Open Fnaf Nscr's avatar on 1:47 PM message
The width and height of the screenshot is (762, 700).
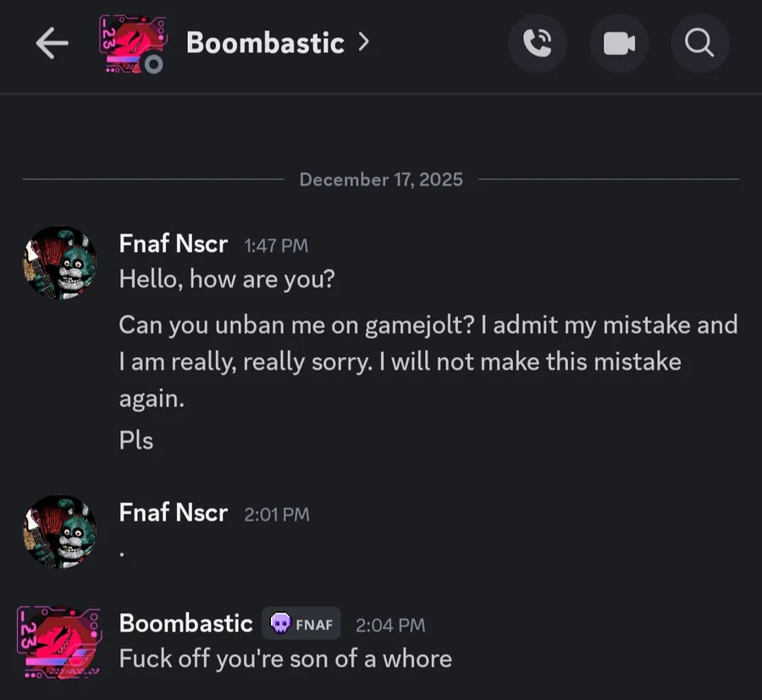click(59, 263)
